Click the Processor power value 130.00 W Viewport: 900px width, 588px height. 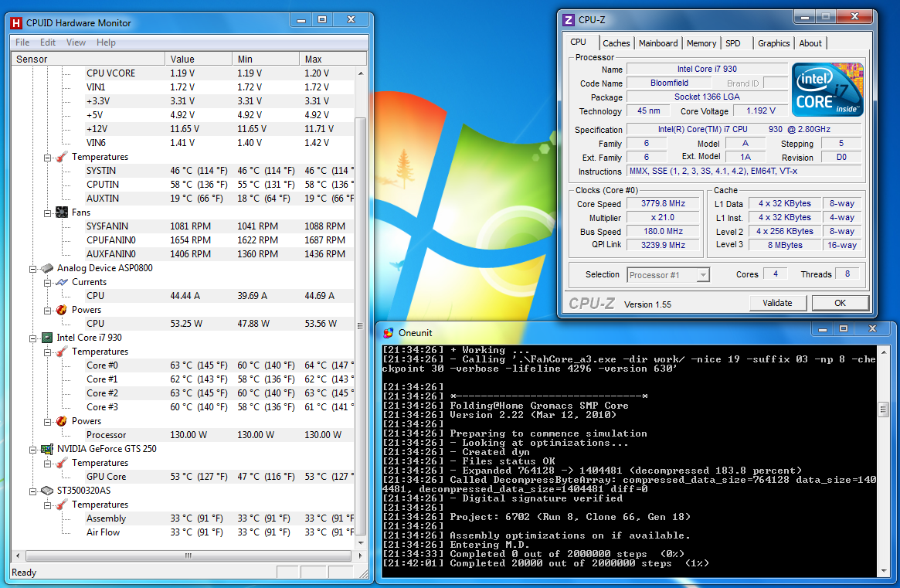pos(188,435)
